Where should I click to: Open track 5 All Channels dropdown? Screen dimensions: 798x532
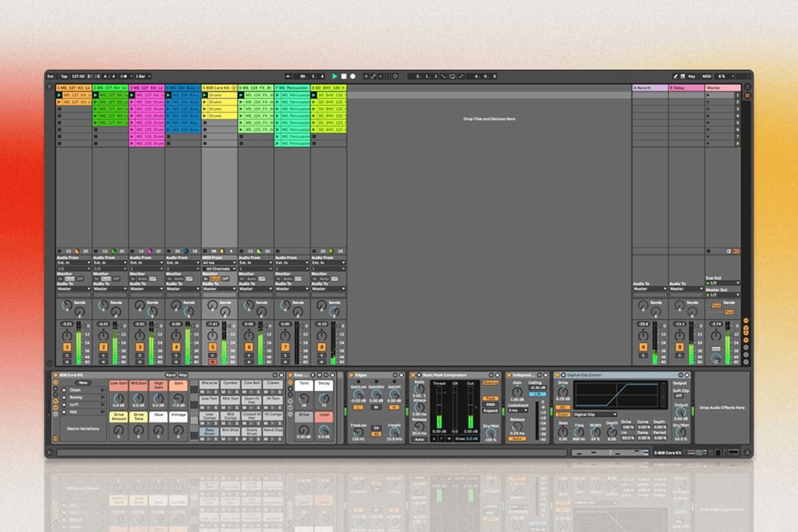219,269
